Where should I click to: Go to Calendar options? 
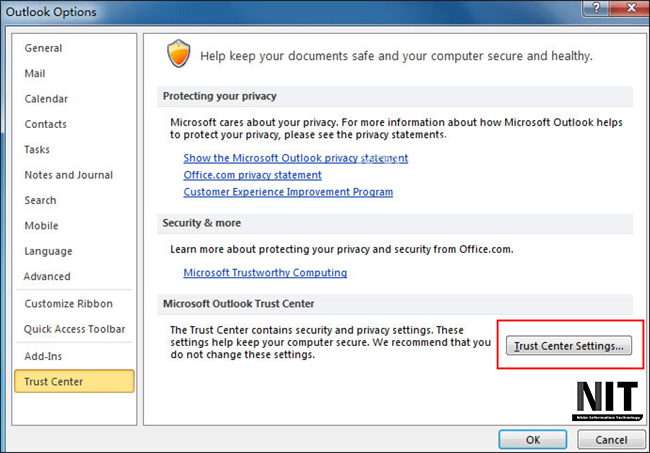coord(46,99)
